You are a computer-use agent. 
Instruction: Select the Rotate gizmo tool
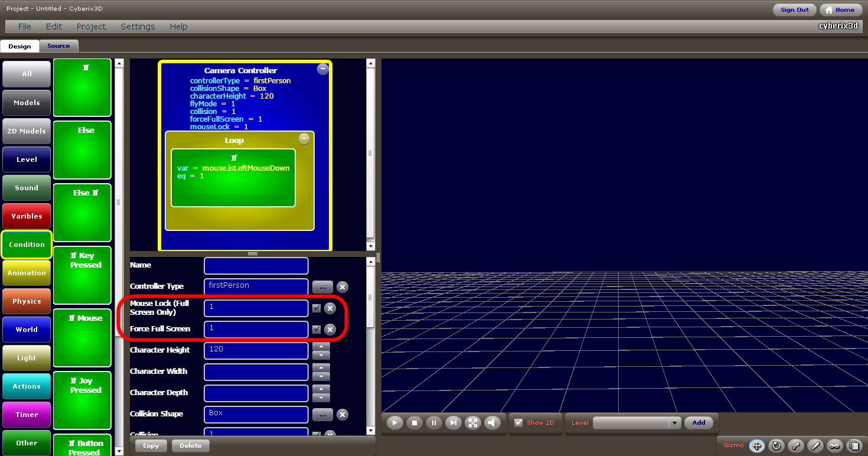click(x=776, y=445)
